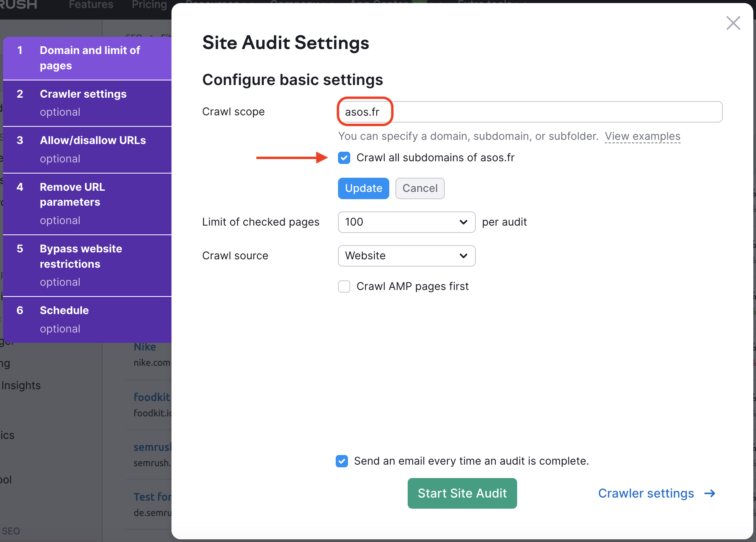Click the Cancel button
Image resolution: width=756 pixels, height=542 pixels.
tap(420, 188)
